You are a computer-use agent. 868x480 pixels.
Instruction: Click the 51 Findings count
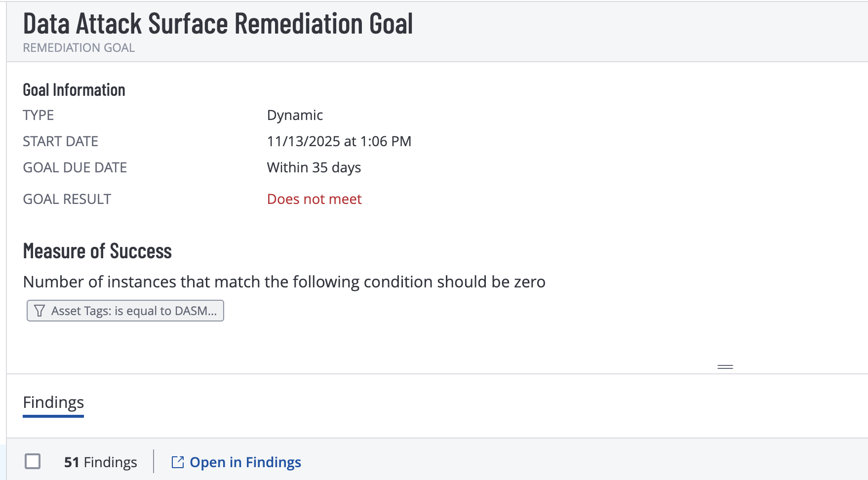(x=100, y=462)
